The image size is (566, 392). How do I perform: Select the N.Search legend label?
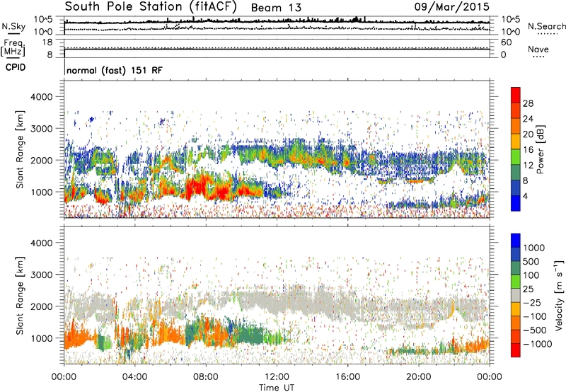[x=546, y=26]
